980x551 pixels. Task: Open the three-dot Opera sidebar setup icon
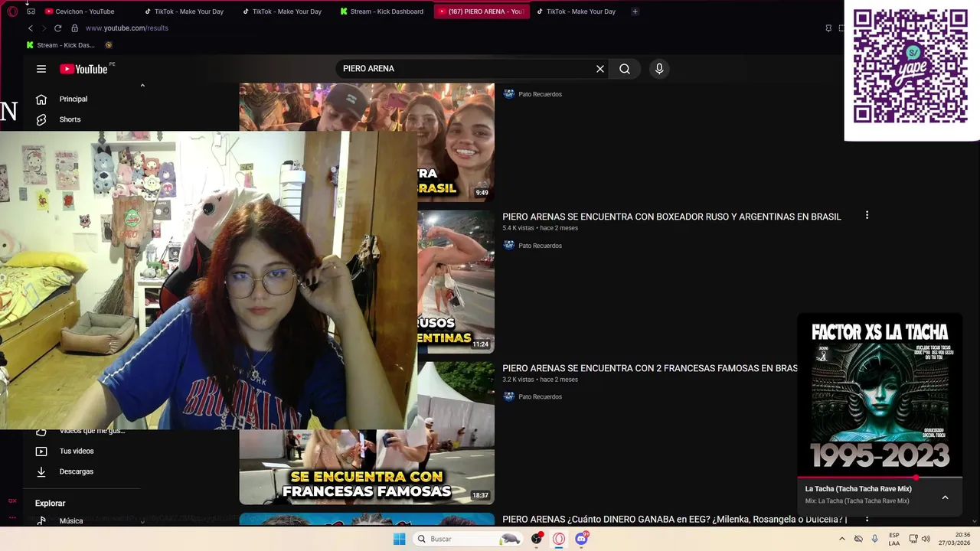coord(12,517)
